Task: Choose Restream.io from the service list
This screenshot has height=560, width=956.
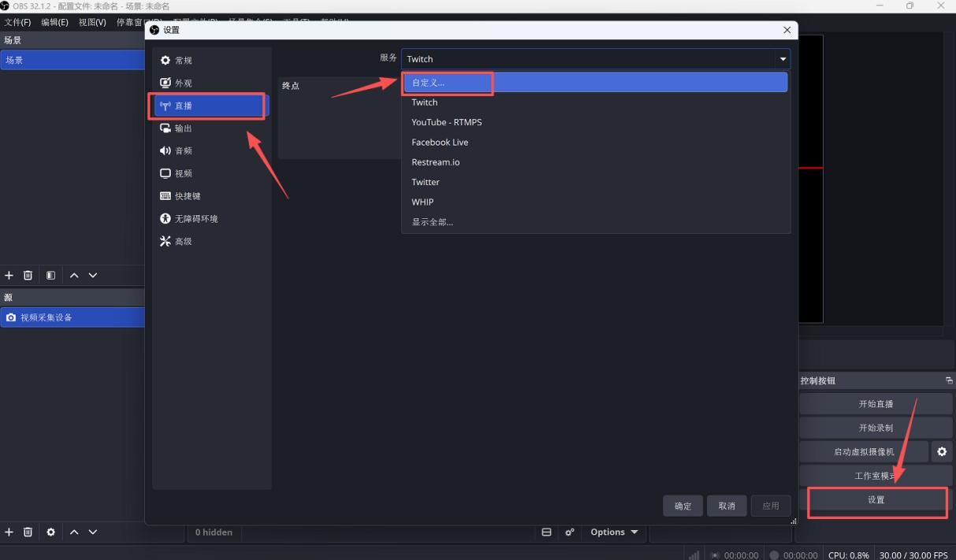Action: [x=595, y=162]
